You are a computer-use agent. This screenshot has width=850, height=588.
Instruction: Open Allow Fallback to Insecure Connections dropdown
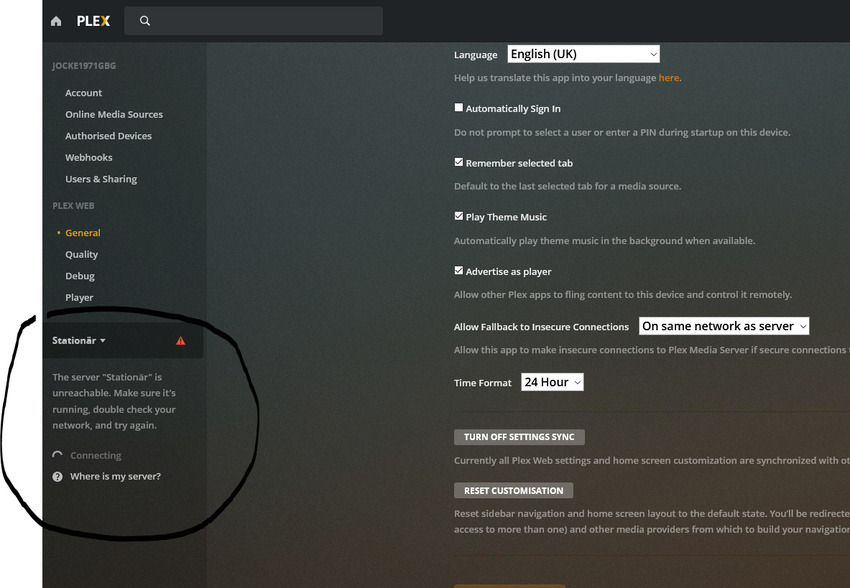[x=724, y=326]
